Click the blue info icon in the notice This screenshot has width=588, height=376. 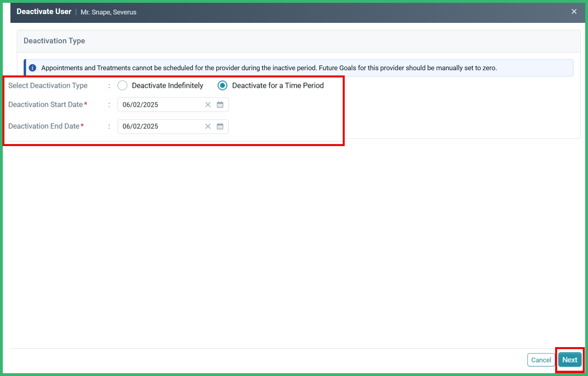(x=32, y=67)
